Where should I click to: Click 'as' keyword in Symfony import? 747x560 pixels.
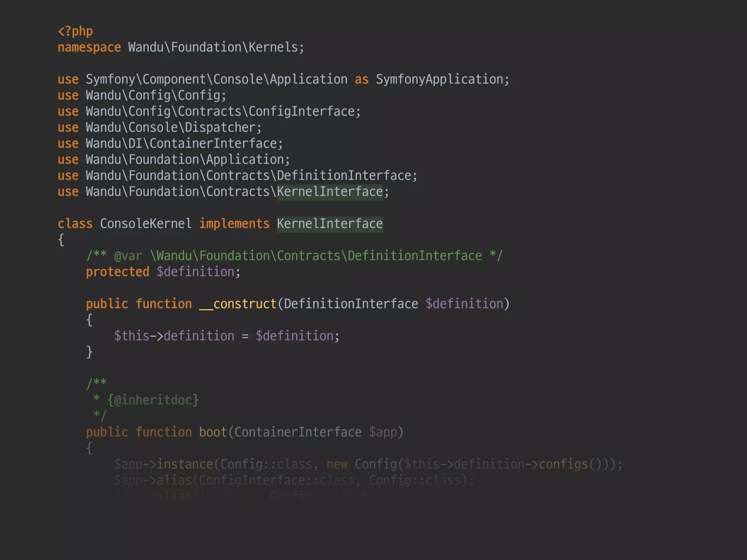pos(362,79)
